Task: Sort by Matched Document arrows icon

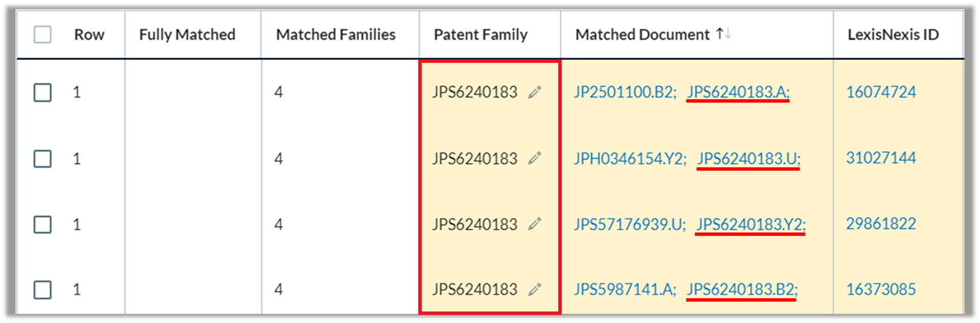Action: coord(724,34)
